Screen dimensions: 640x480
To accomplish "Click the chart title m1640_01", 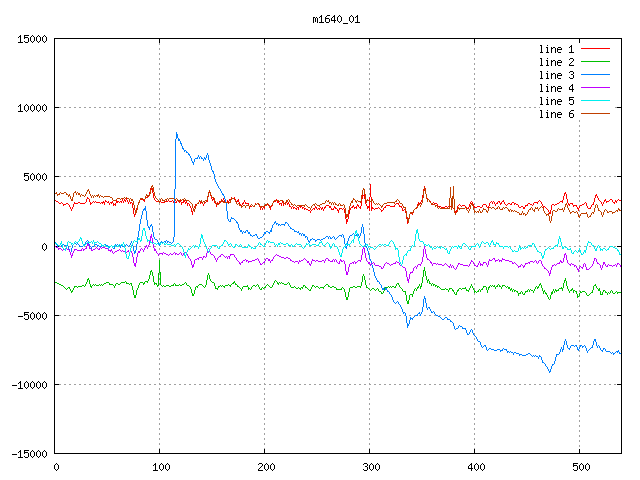I will (x=336, y=19).
